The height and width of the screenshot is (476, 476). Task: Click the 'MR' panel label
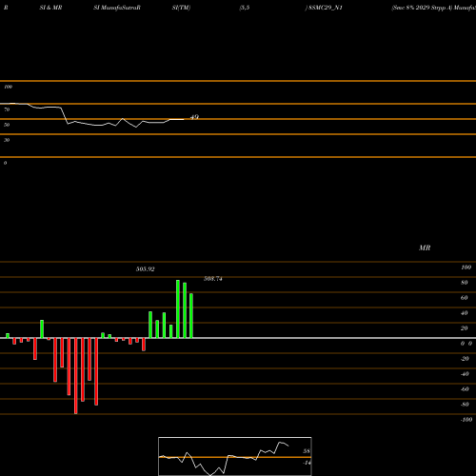click(425, 248)
